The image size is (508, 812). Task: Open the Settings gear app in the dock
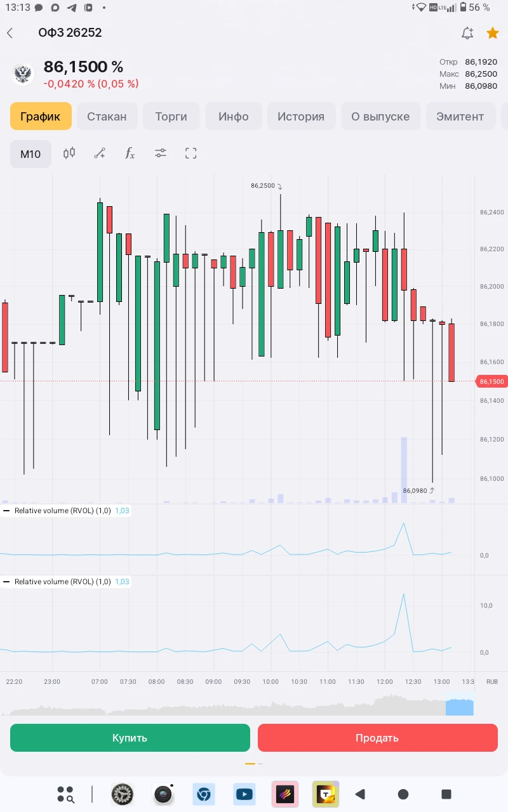[x=123, y=794]
